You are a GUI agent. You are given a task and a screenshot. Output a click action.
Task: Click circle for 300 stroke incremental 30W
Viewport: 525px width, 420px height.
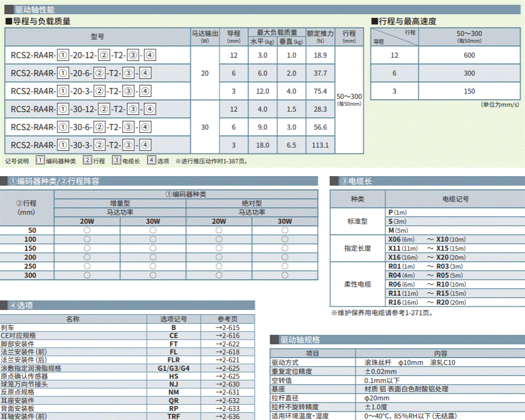tap(153, 275)
